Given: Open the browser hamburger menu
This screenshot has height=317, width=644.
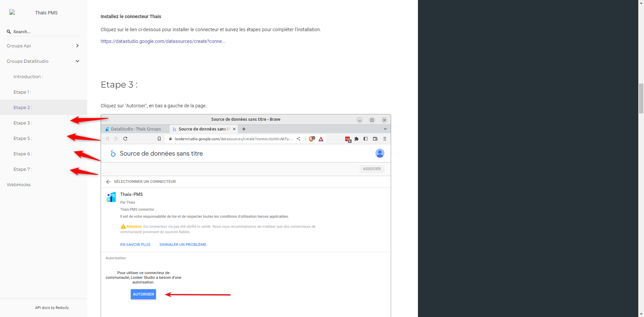Looking at the screenshot, I should click(x=385, y=139).
